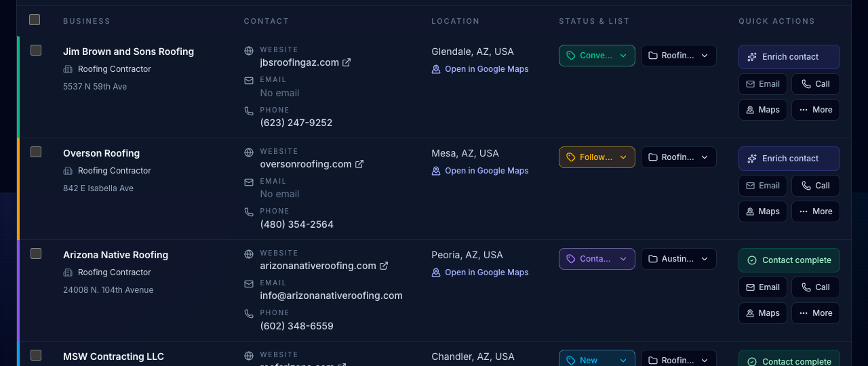
Task: Click the Contact column header
Action: pyautogui.click(x=267, y=21)
